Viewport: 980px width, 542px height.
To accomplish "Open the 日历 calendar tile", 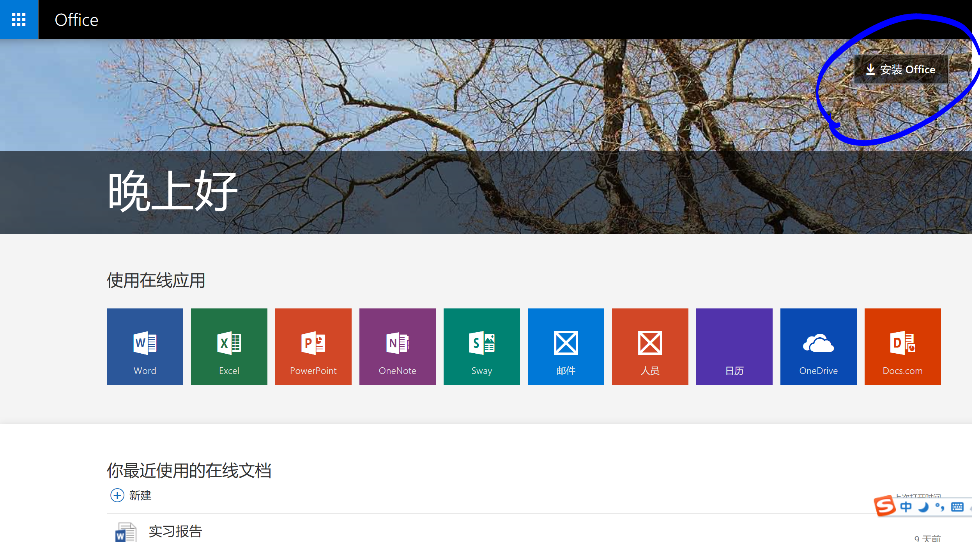I will click(x=734, y=346).
